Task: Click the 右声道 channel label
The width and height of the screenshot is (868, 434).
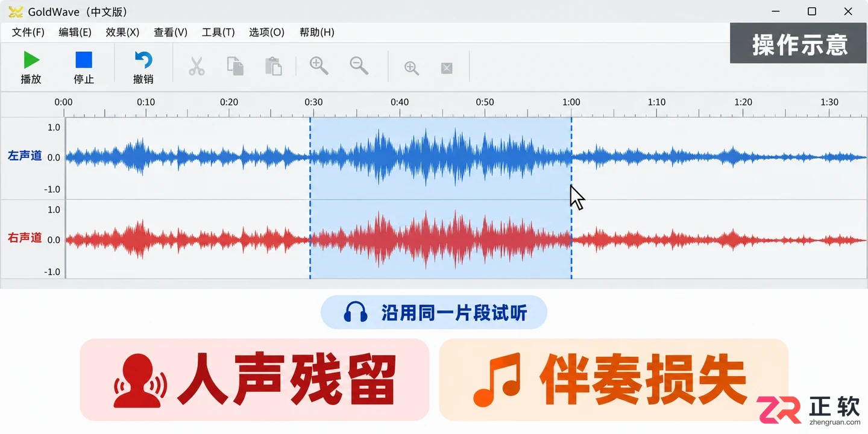Action: click(25, 238)
